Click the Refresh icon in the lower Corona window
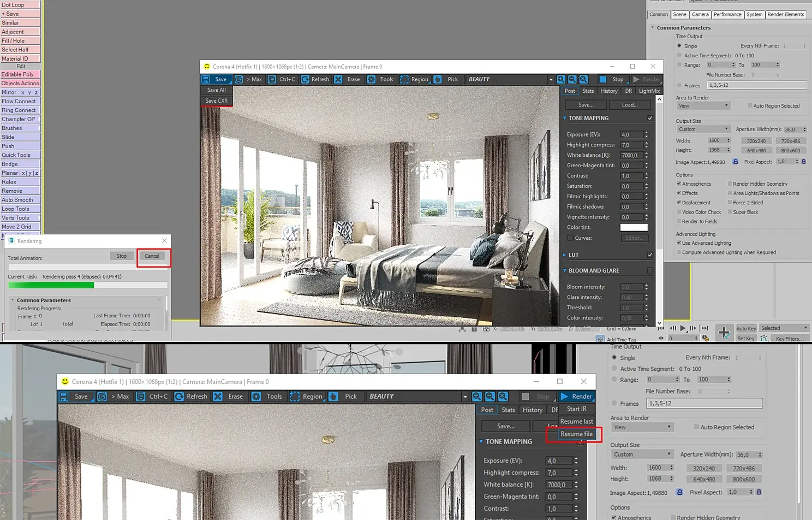Viewport: 812px width, 520px height. tap(179, 397)
